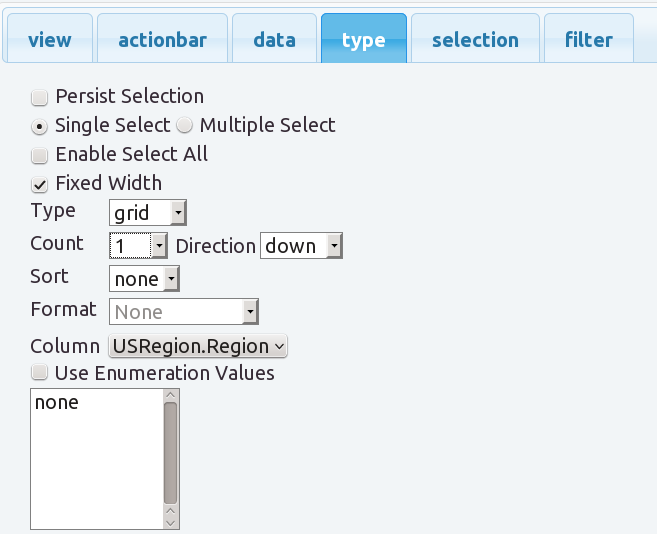
Task: Open the actionbar tab
Action: pyautogui.click(x=163, y=40)
